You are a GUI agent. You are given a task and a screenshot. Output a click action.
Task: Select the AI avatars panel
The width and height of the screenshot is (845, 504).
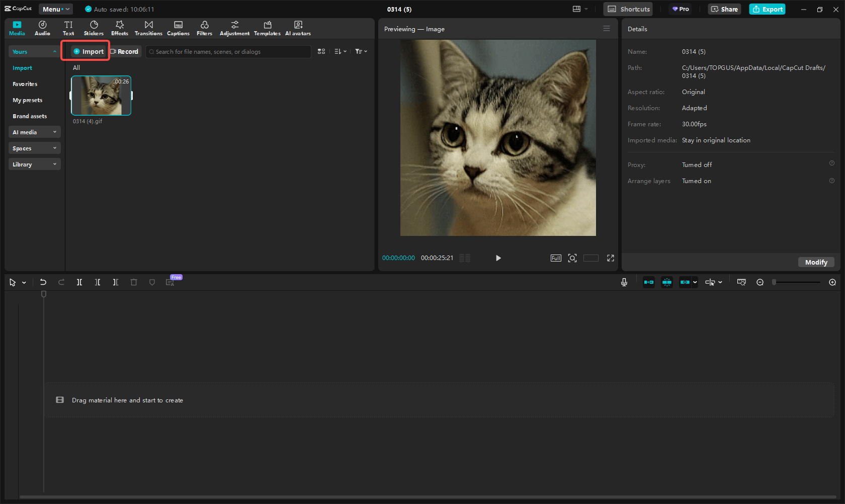[298, 28]
